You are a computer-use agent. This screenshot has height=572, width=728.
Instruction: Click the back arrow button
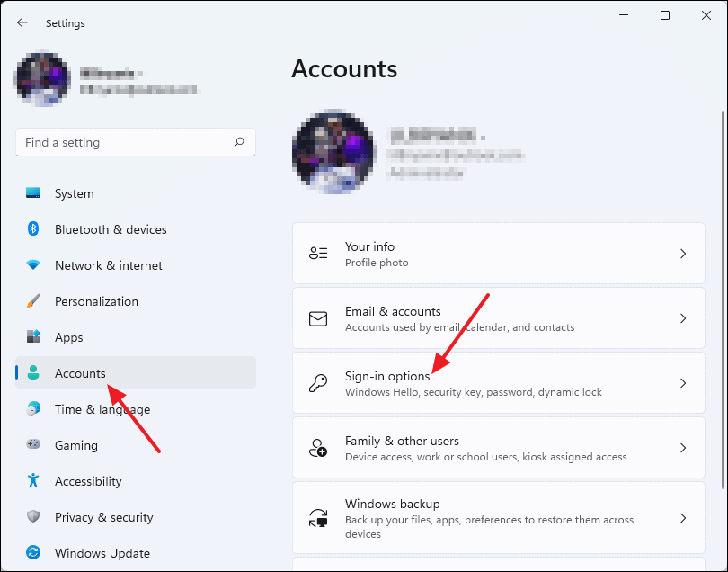click(x=21, y=22)
